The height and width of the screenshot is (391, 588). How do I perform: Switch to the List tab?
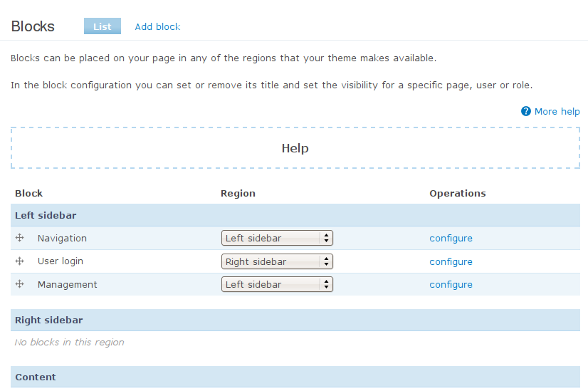[103, 26]
